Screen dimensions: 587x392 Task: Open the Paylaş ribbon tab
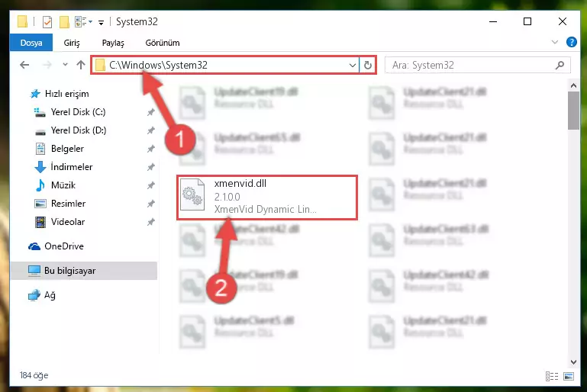tap(113, 43)
